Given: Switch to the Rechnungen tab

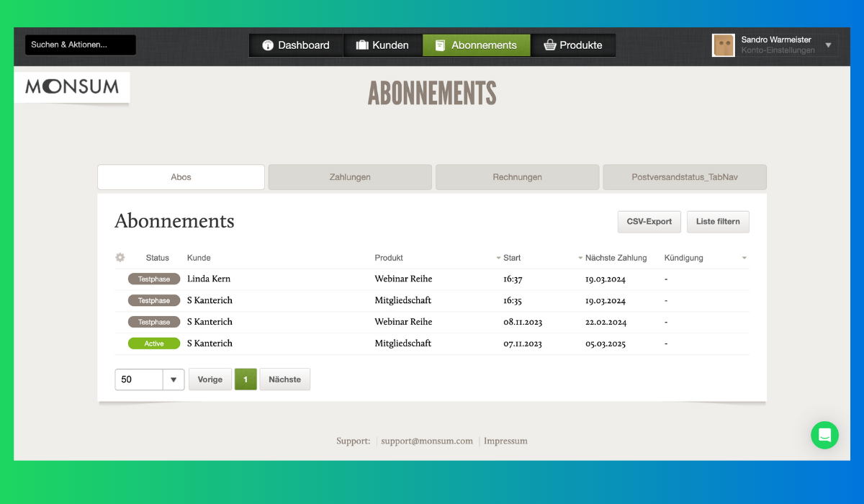Looking at the screenshot, I should point(517,177).
